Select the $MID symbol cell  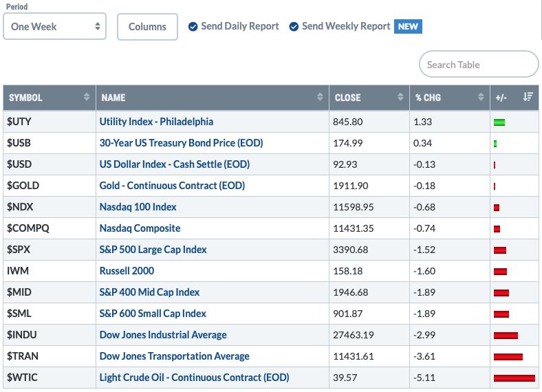pos(50,292)
